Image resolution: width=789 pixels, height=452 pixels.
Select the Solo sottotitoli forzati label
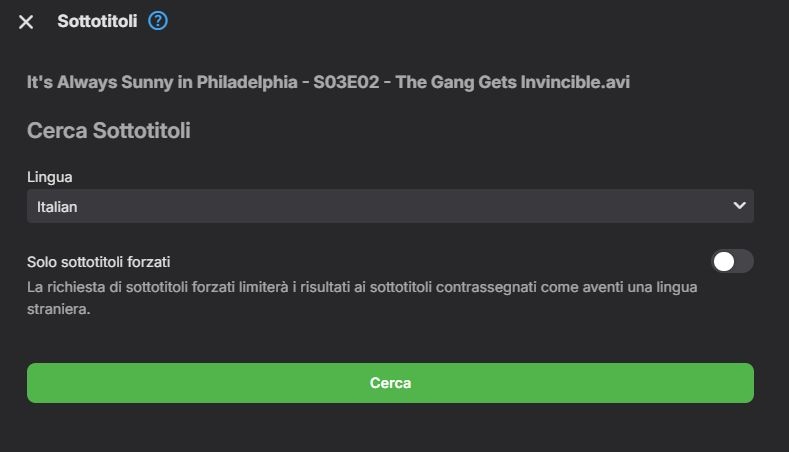coord(99,262)
